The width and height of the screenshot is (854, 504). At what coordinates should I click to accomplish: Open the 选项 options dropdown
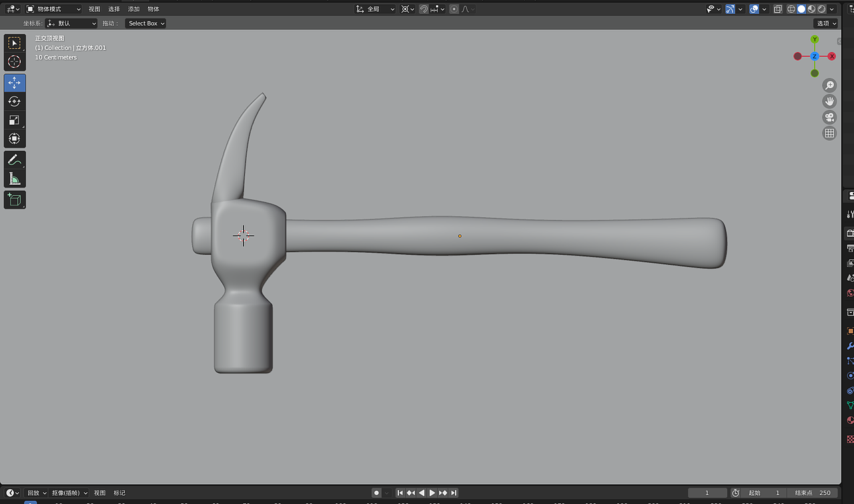click(x=826, y=23)
